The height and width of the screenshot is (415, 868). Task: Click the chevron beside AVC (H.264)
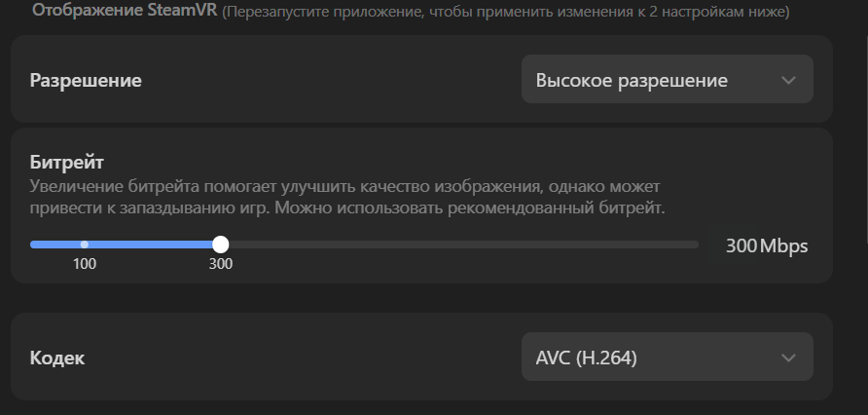788,358
